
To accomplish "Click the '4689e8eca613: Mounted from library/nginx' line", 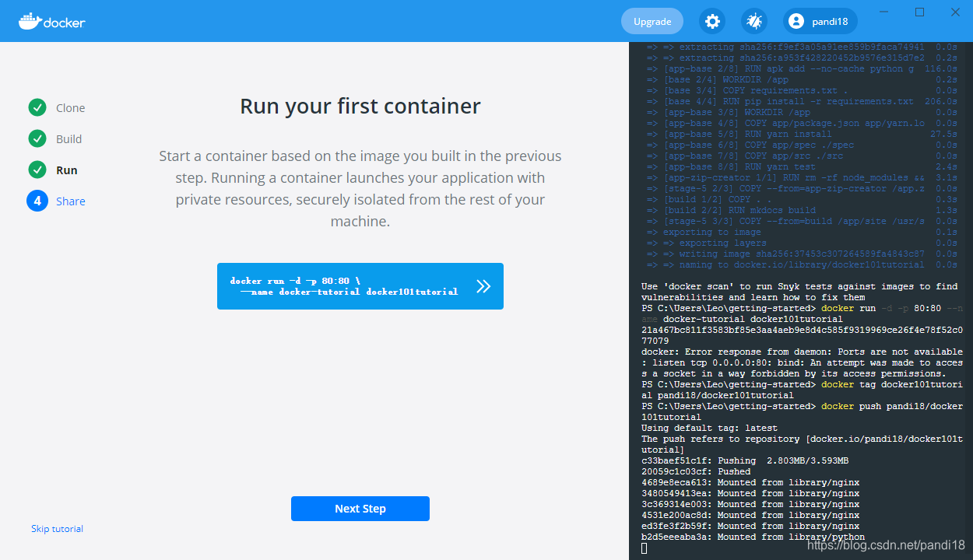I will click(750, 482).
